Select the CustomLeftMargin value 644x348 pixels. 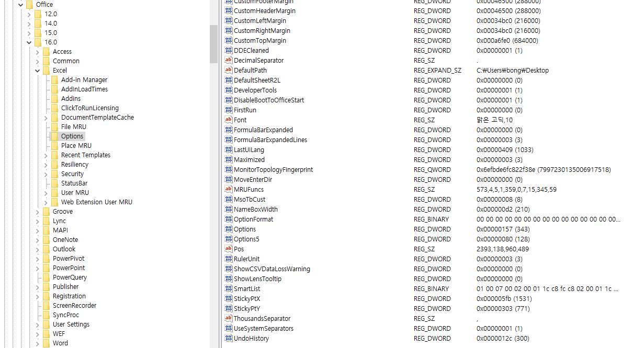[259, 21]
